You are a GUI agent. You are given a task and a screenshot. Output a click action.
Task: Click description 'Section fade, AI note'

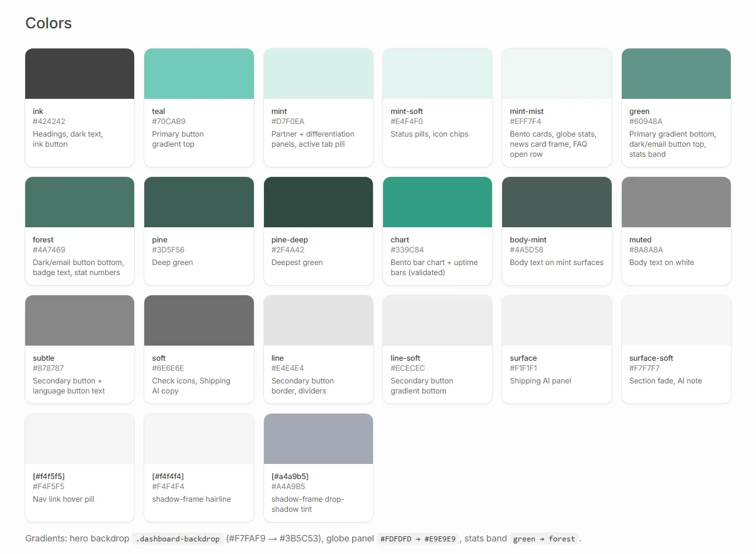665,381
